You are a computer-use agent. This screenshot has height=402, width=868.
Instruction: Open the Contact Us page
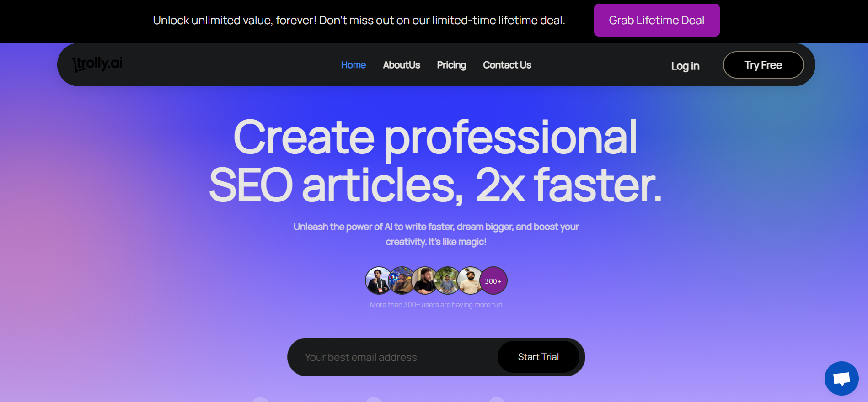[507, 65]
